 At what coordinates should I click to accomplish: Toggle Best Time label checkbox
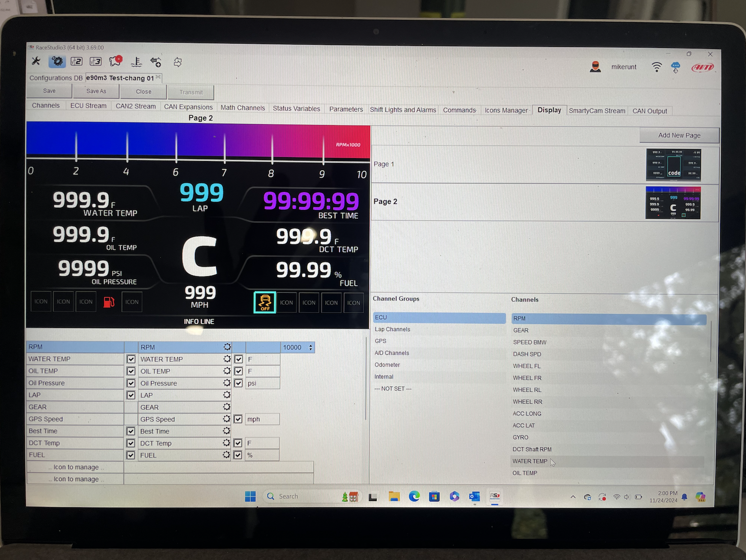pyautogui.click(x=131, y=431)
